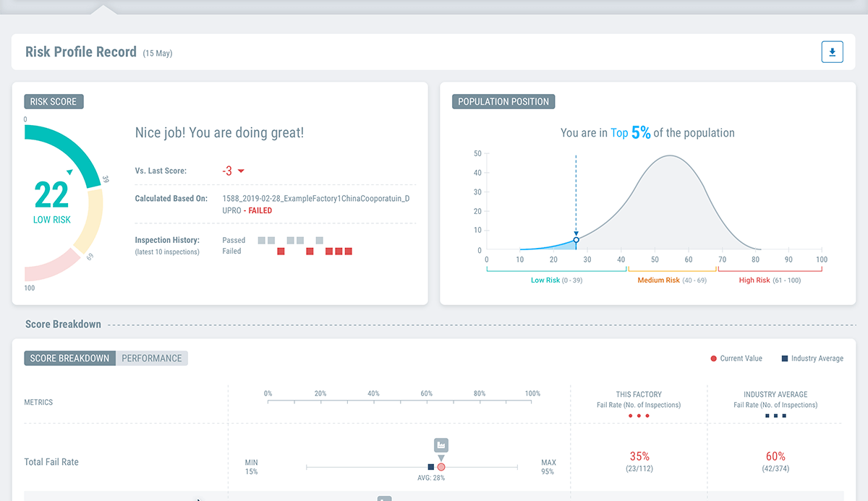Select the marker dot on the population curve

575,239
